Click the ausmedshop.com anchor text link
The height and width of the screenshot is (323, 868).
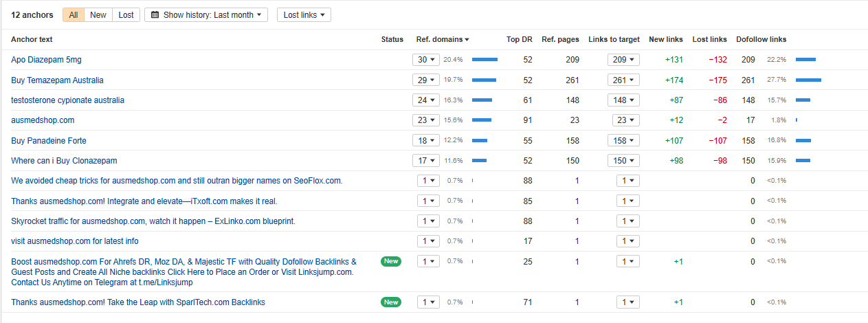click(x=43, y=120)
